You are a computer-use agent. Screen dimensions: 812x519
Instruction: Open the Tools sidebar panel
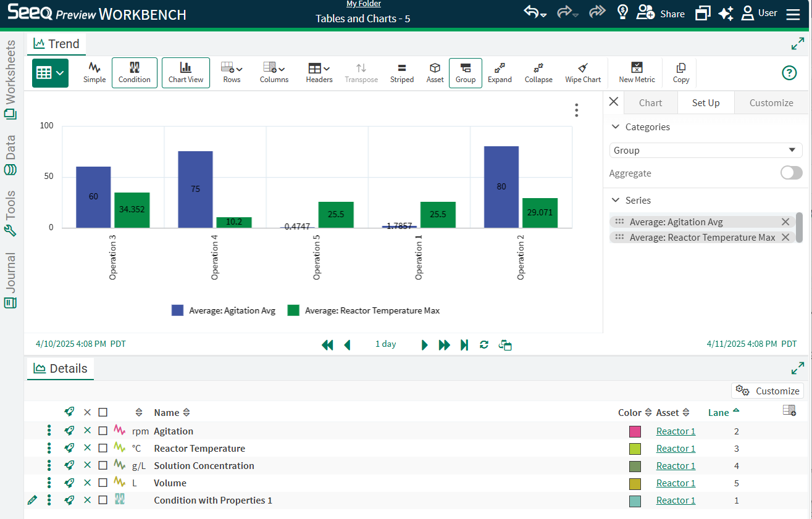point(10,214)
